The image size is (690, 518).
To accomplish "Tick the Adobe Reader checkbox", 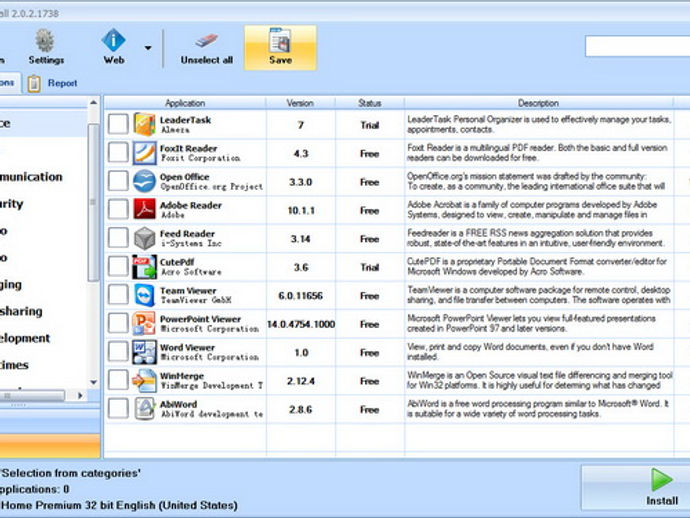I will pyautogui.click(x=118, y=209).
